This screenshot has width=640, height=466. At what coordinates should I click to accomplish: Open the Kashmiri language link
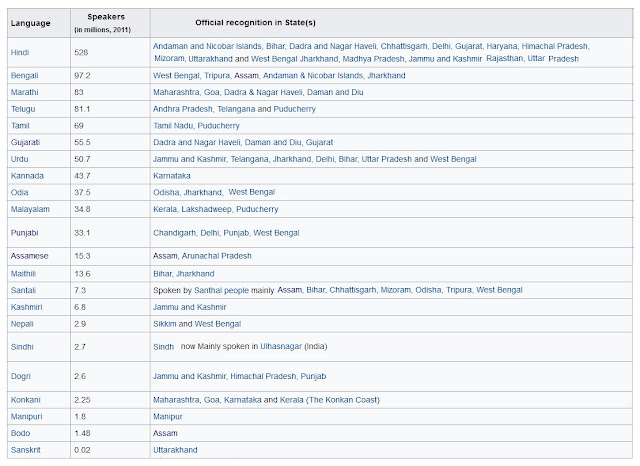pos(26,307)
